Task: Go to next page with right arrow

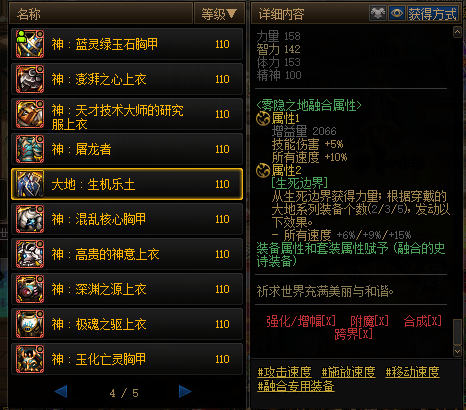Action: point(185,392)
